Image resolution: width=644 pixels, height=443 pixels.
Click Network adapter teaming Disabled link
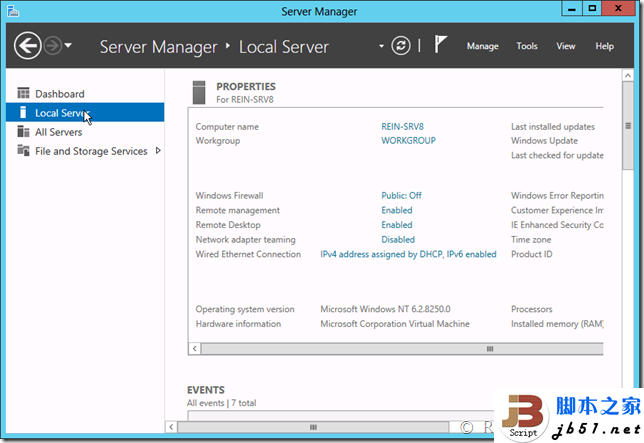click(x=398, y=239)
